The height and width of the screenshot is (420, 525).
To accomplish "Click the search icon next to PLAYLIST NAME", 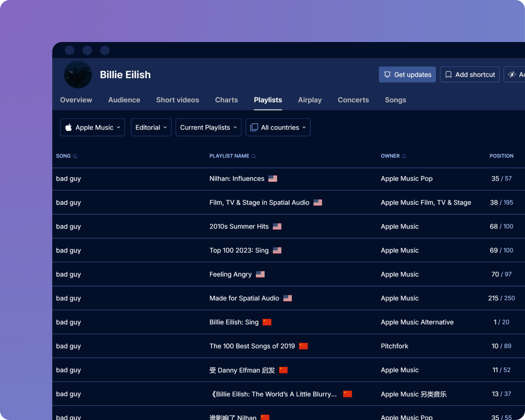I will click(254, 156).
